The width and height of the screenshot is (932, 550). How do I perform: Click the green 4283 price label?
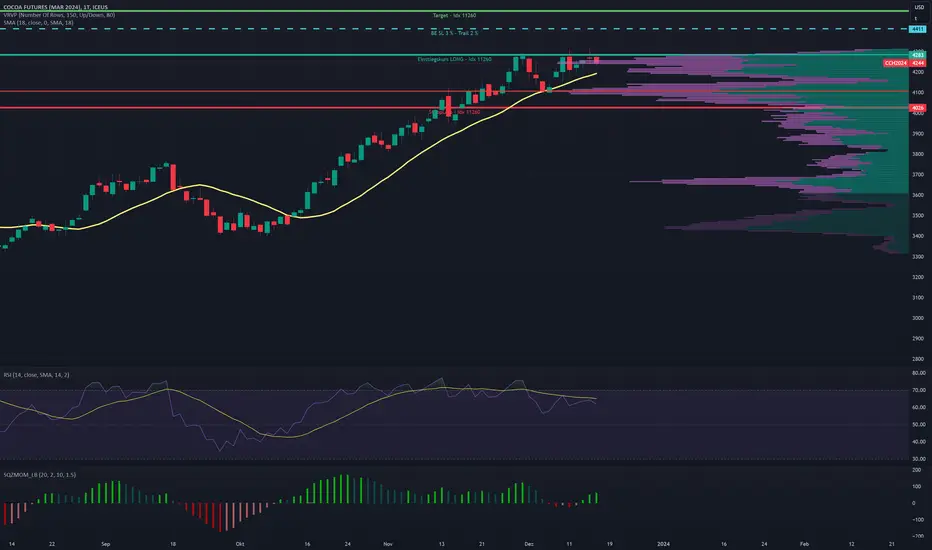(918, 55)
